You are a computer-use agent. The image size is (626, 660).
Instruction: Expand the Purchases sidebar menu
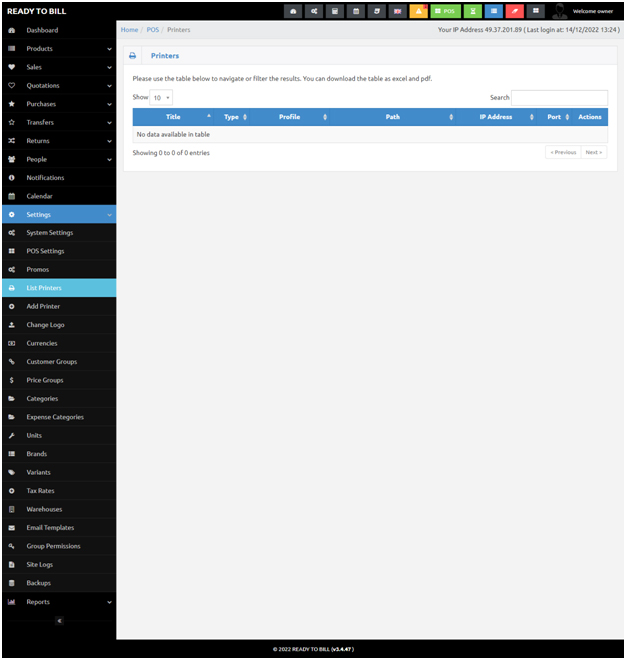(59, 104)
